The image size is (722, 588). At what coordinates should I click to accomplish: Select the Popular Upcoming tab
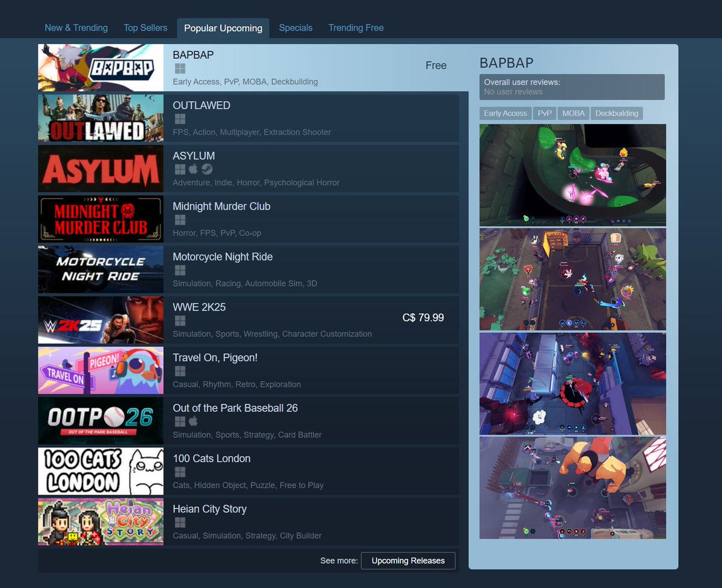tap(223, 28)
